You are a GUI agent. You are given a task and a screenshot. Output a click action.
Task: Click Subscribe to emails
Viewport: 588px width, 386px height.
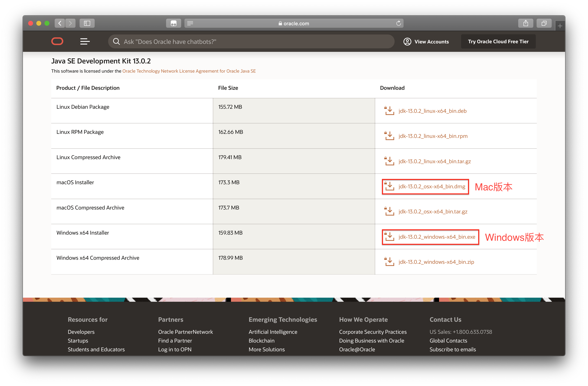click(453, 349)
